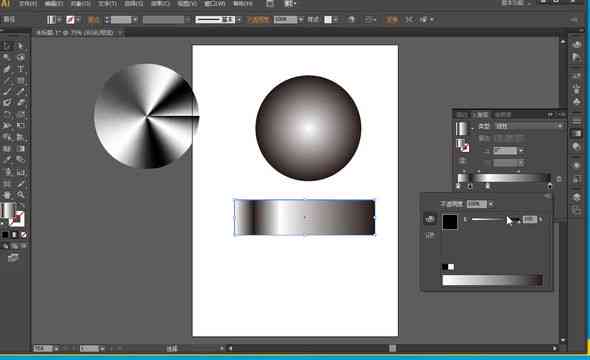
Task: Select the Pen tool
Action: click(x=6, y=69)
